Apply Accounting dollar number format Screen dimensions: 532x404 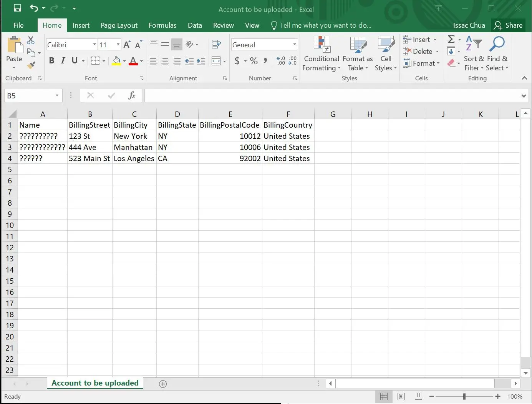(x=237, y=61)
